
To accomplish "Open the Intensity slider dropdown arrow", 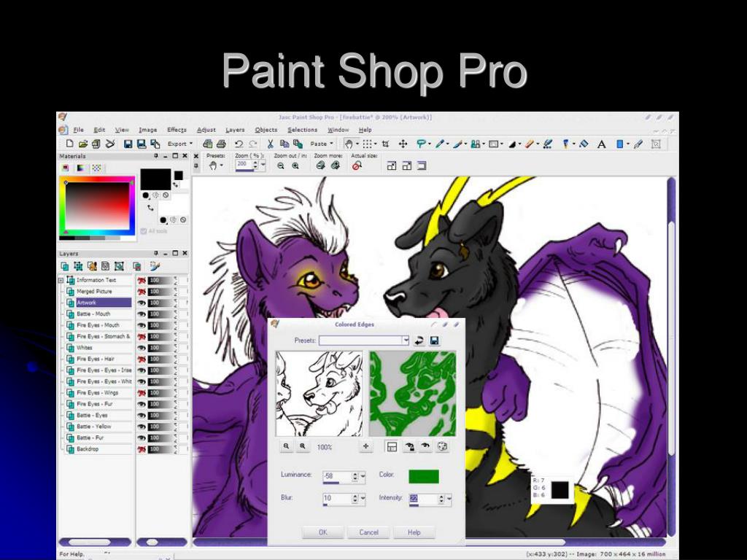I will click(449, 499).
